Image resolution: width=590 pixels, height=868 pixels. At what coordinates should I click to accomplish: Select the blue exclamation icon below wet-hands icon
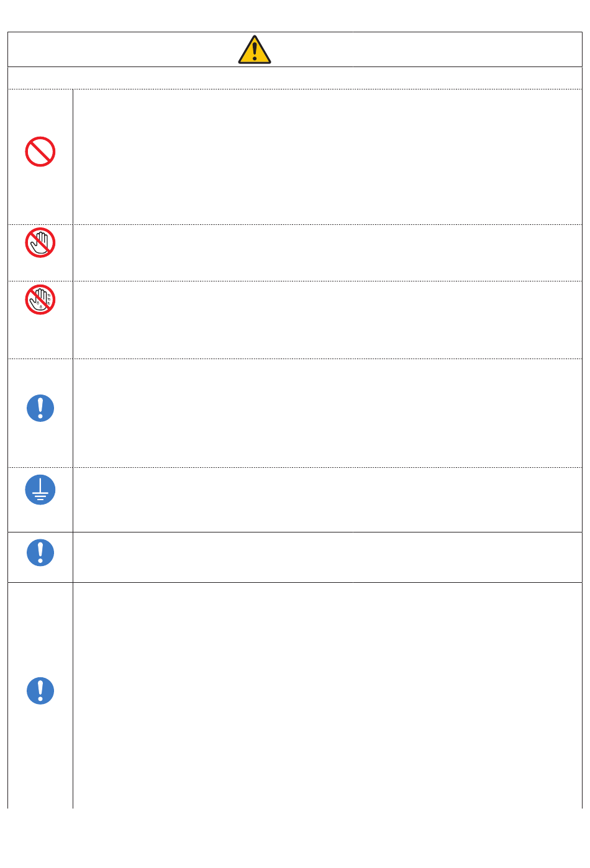tap(40, 408)
